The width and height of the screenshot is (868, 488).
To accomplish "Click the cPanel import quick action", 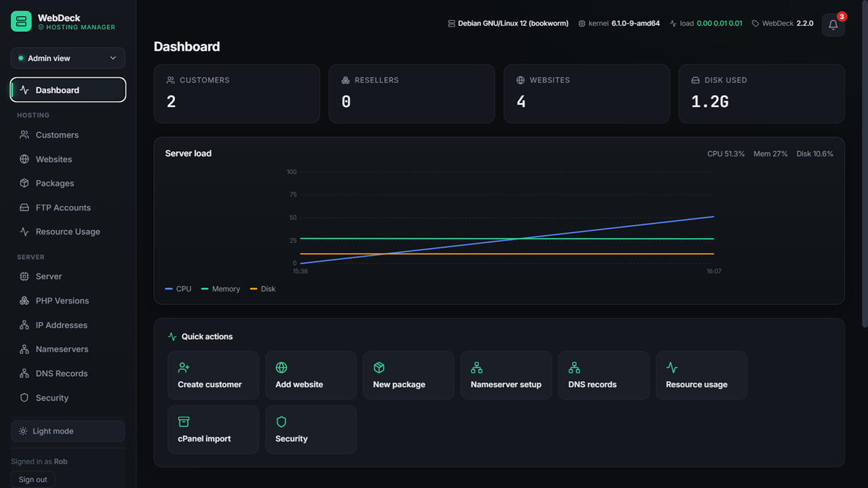I will click(214, 429).
